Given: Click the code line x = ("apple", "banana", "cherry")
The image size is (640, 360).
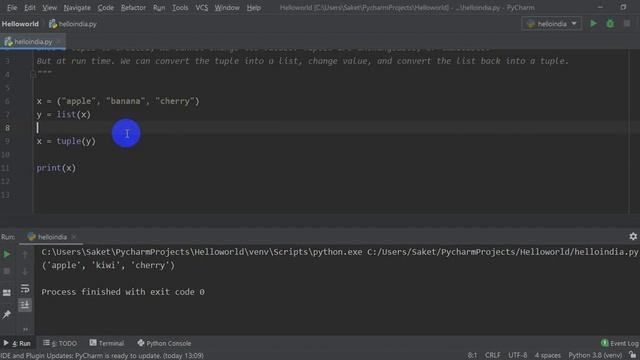Looking at the screenshot, I should click(118, 101).
